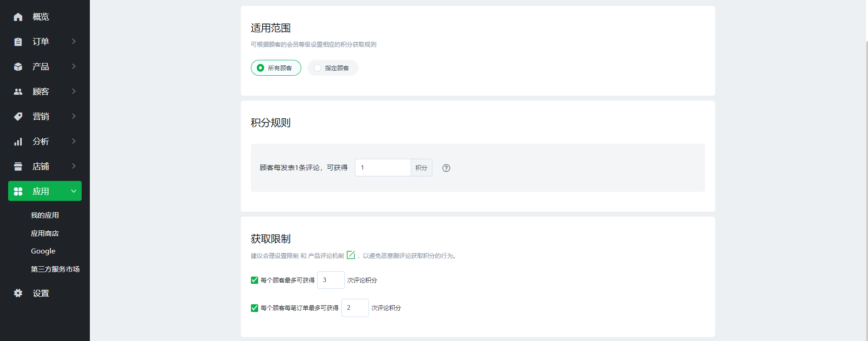Select the 指定顾客 radio option

pos(333,68)
